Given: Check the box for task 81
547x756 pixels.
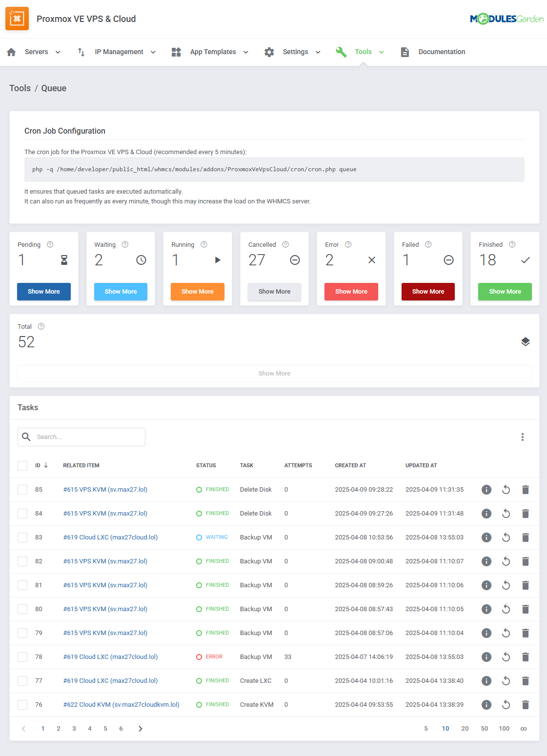Looking at the screenshot, I should click(22, 585).
